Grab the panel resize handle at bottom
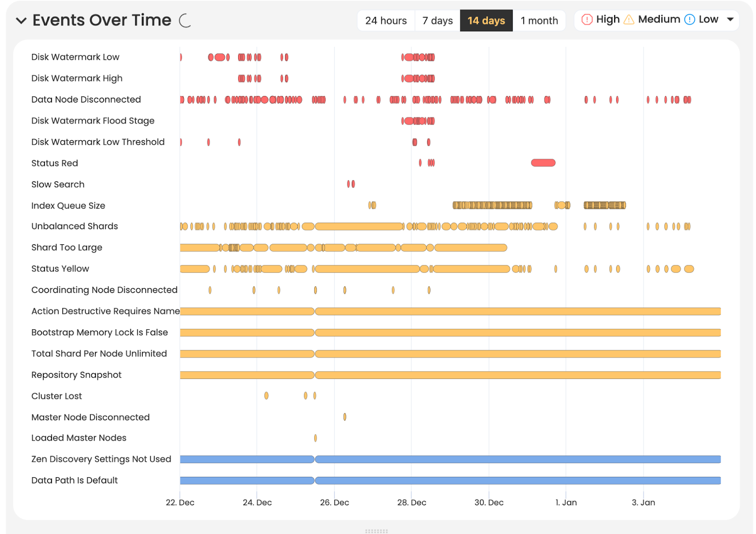Viewport: 756px width, 534px height. (x=377, y=531)
